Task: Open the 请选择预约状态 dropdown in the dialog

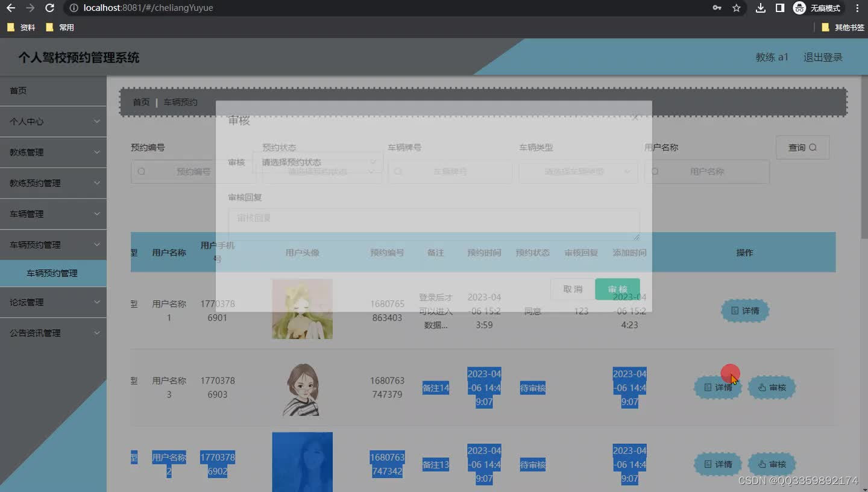Action: (x=318, y=162)
